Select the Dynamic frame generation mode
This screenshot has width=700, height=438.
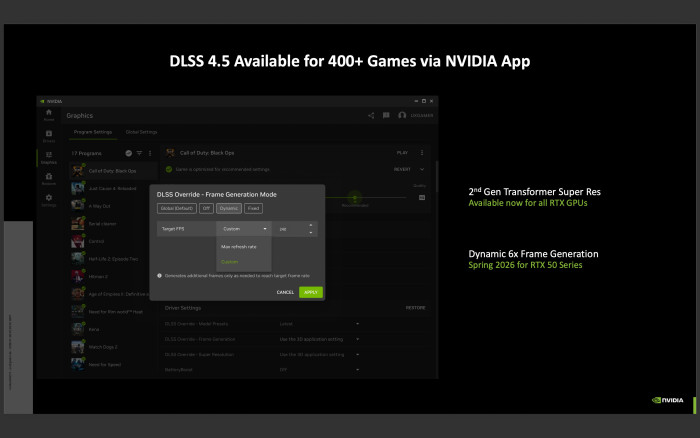(229, 208)
